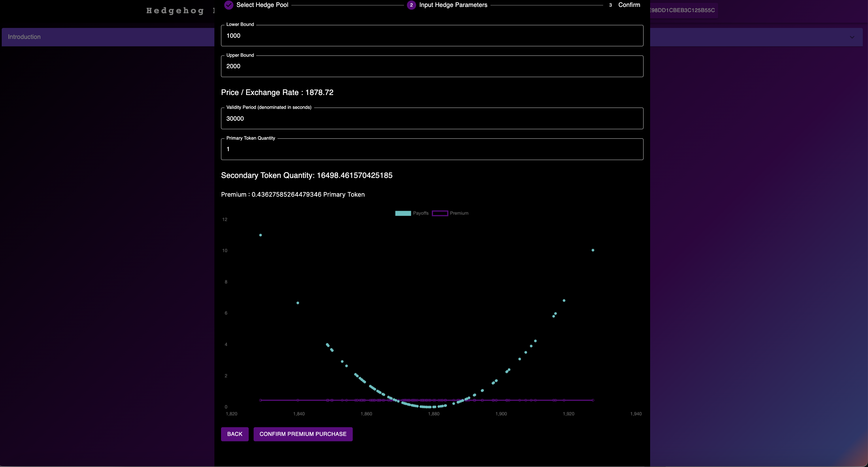This screenshot has height=467, width=868.
Task: Toggle the Premium legend swatch
Action: coord(440,213)
